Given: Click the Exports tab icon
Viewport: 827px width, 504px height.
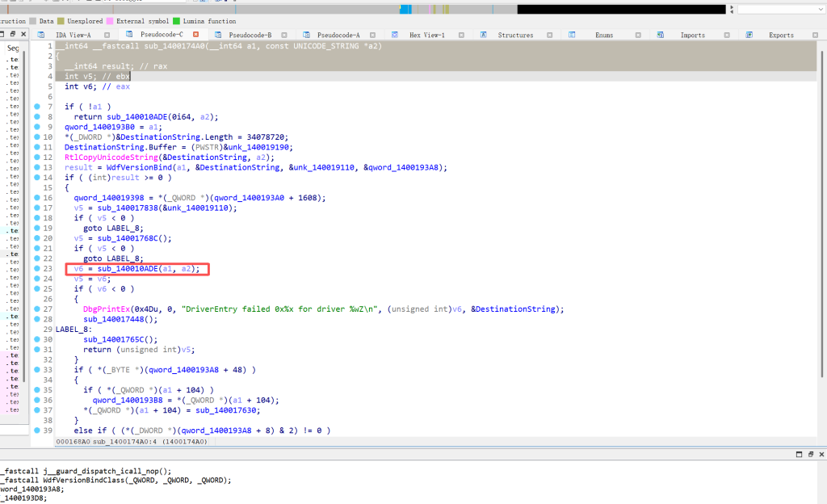Looking at the screenshot, I should (x=749, y=35).
